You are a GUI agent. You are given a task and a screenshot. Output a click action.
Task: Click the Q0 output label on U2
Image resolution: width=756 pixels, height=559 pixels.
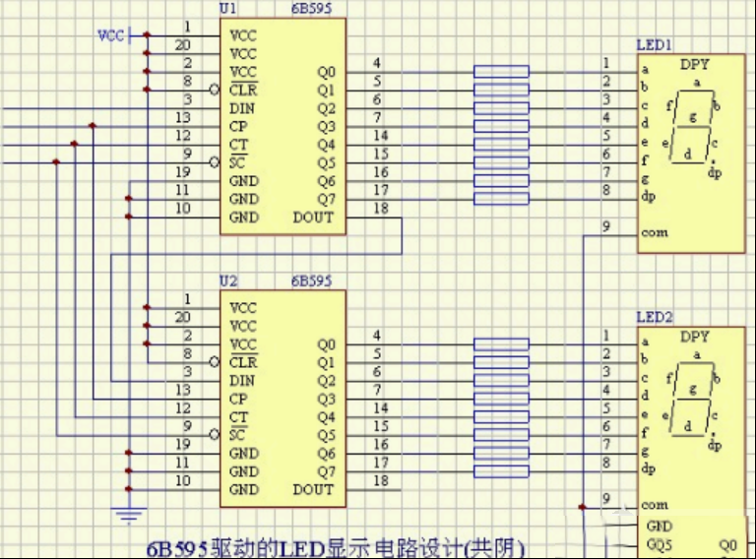[326, 344]
